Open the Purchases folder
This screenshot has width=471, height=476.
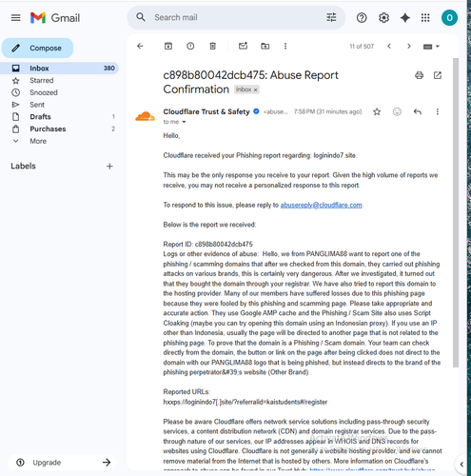point(60,129)
